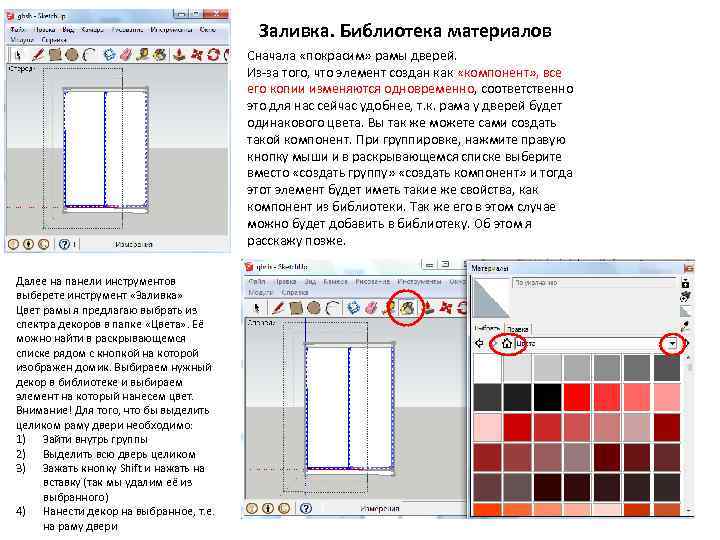
Task: Choose the Rotate tool in upper SketchUp window
Action: pyautogui.click(x=214, y=55)
